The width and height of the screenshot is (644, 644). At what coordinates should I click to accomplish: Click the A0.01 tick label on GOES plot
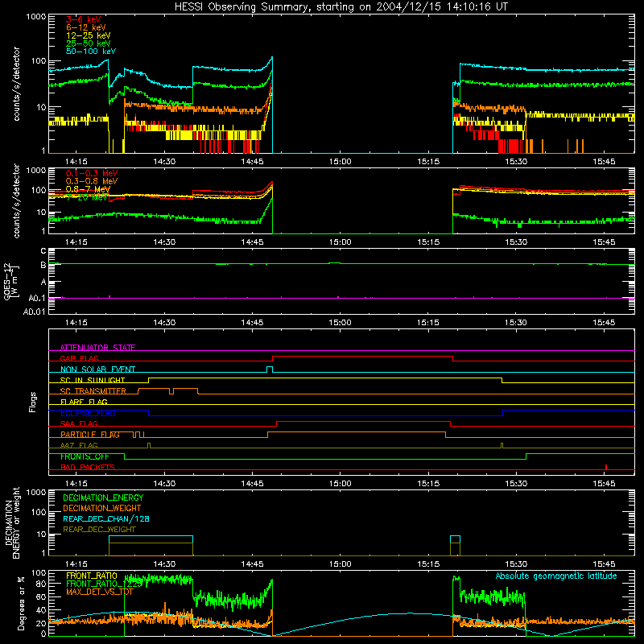(35, 312)
